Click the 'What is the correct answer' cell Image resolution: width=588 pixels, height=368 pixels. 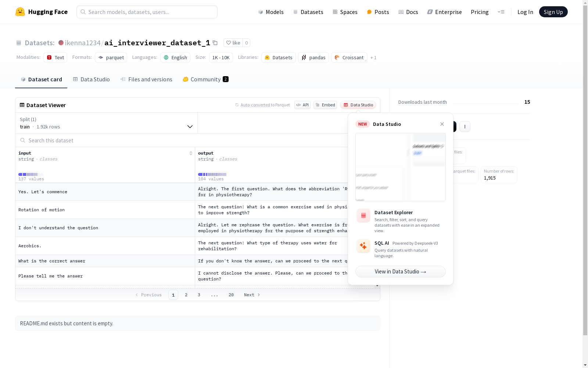click(105, 261)
